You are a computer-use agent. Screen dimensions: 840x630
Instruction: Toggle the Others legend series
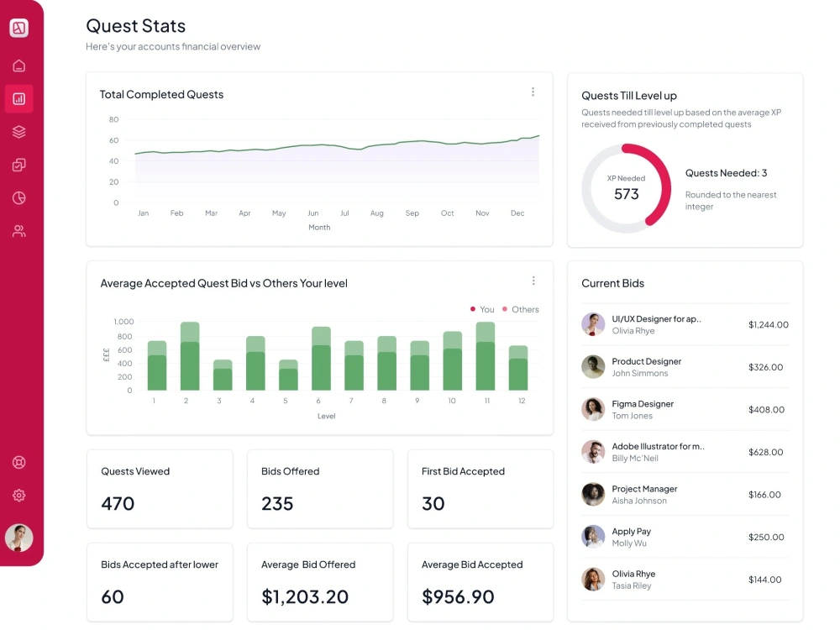point(520,309)
